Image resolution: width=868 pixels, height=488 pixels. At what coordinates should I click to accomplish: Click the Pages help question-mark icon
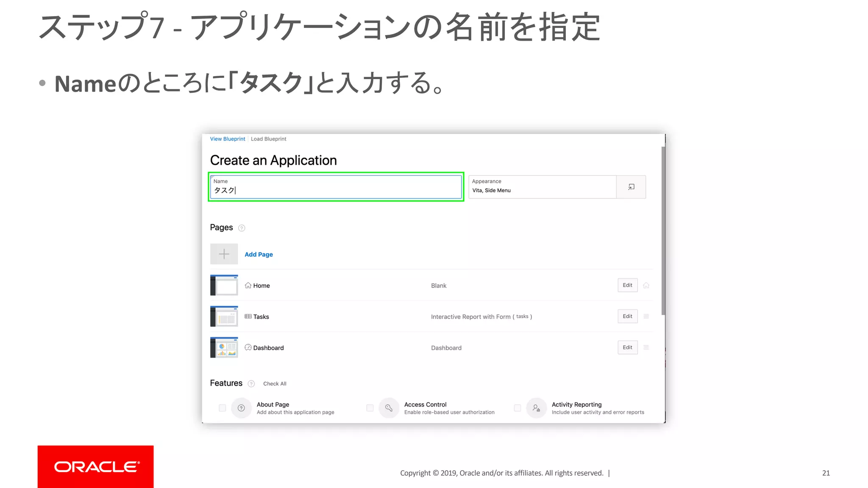click(x=242, y=228)
